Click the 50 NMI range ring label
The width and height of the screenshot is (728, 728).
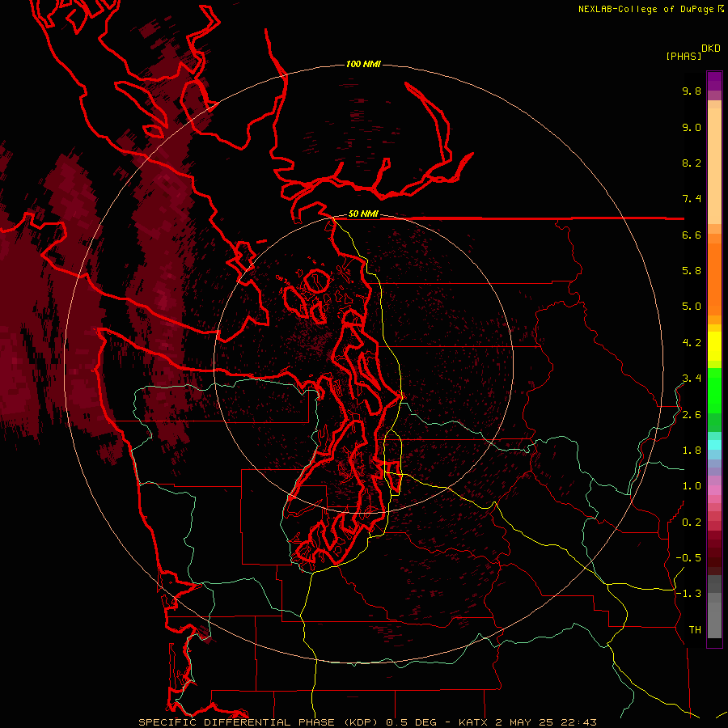click(x=363, y=214)
